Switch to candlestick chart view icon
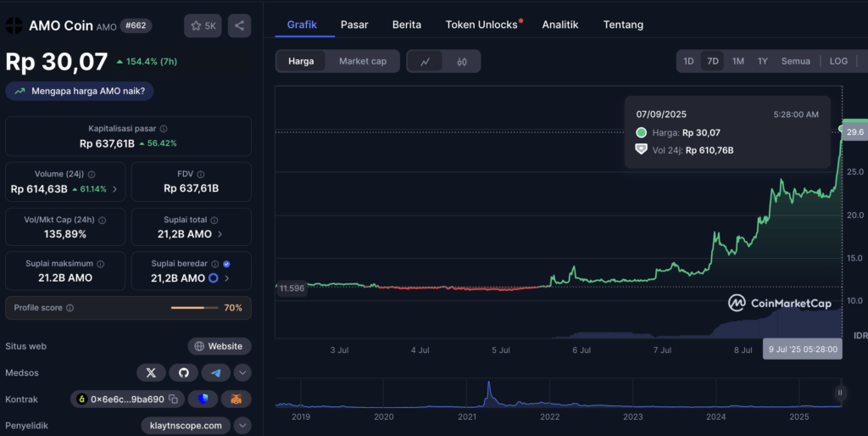Viewport: 868px width, 436px height. tap(462, 61)
